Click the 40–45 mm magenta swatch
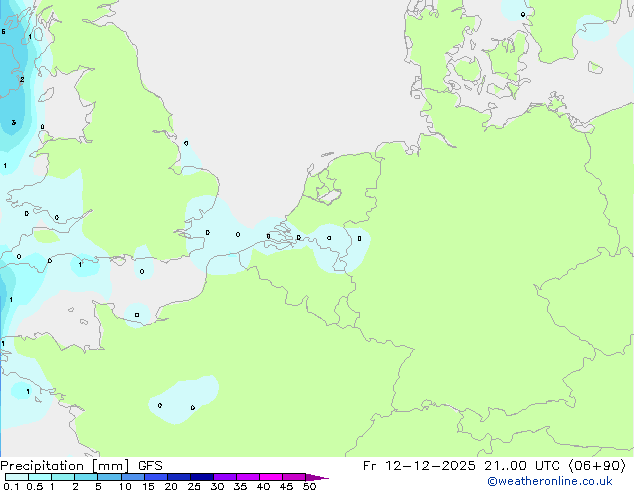634x490 pixels. [x=271, y=477]
